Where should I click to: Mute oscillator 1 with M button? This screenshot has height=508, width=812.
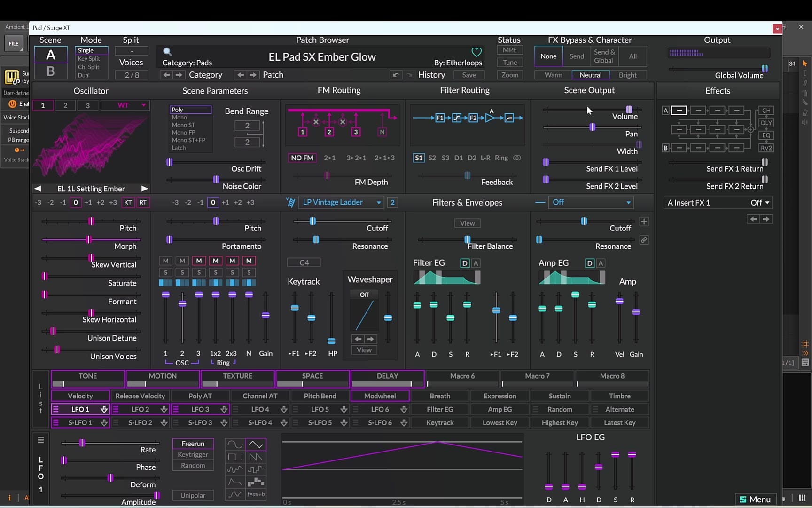point(165,261)
